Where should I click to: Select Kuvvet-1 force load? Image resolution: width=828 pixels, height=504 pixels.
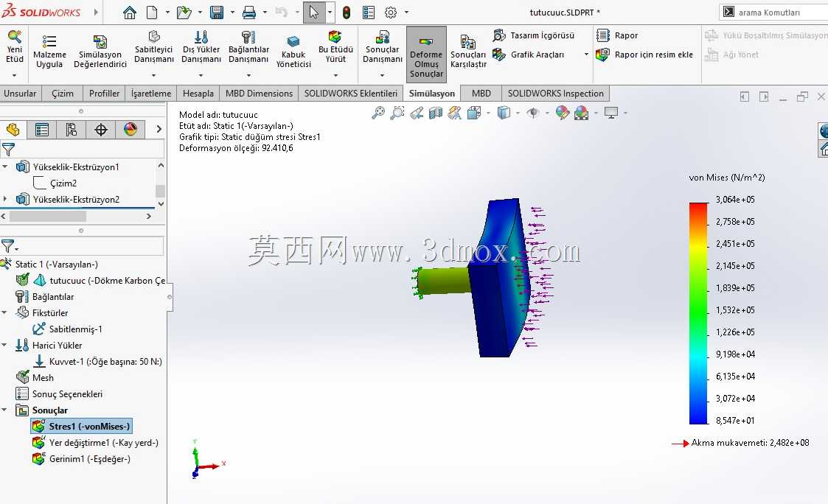point(97,362)
